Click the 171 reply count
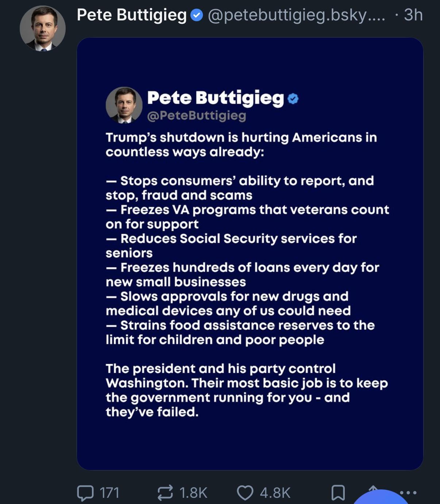 [x=109, y=493]
